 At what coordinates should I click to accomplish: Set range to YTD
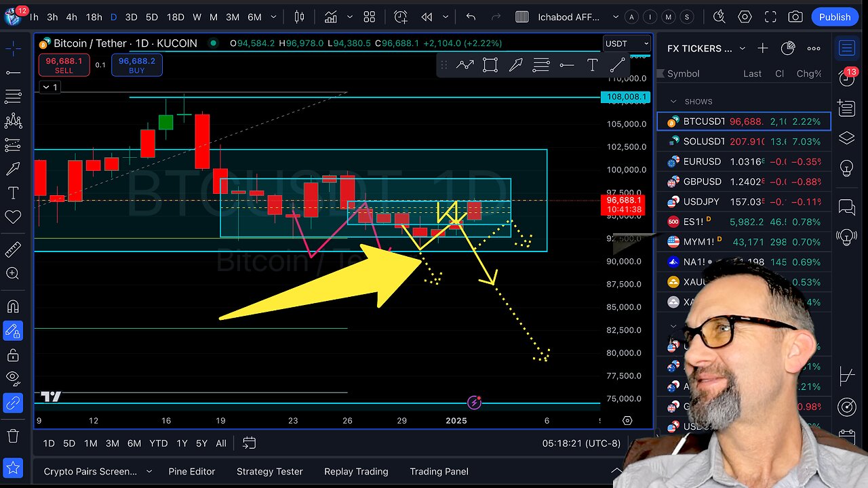[x=158, y=443]
